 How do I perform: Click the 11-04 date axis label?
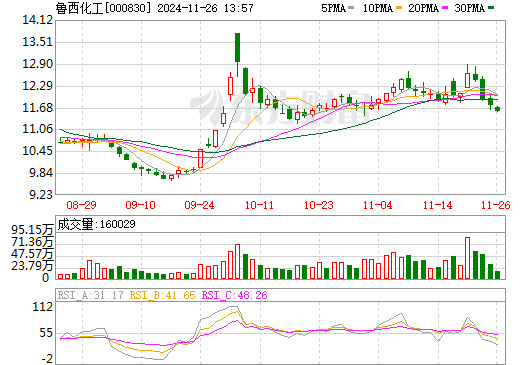pyautogui.click(x=378, y=205)
